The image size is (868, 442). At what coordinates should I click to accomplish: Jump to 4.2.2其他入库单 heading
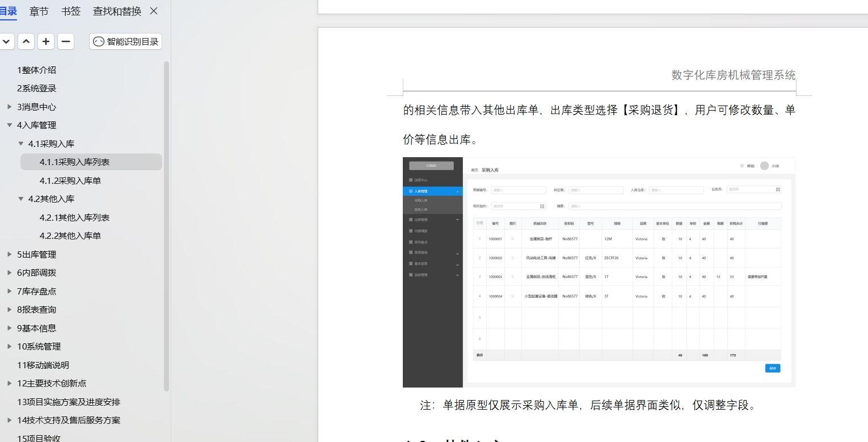pyautogui.click(x=70, y=236)
